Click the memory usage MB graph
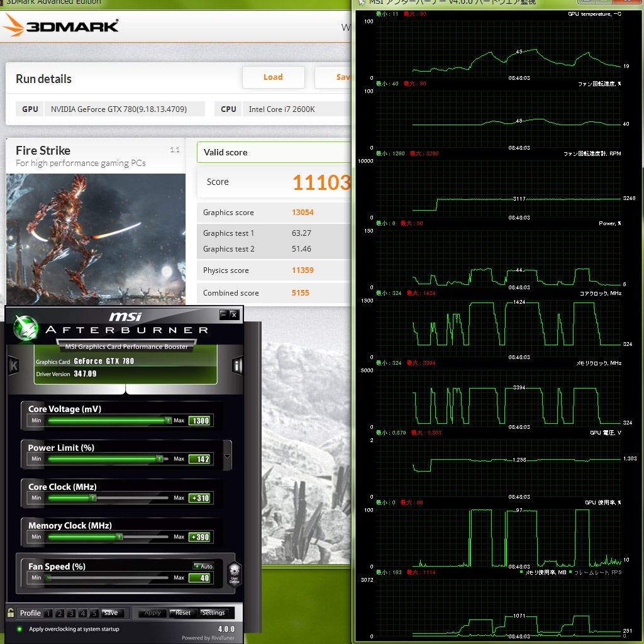Image resolution: width=644 pixels, height=644 pixels. 498,608
